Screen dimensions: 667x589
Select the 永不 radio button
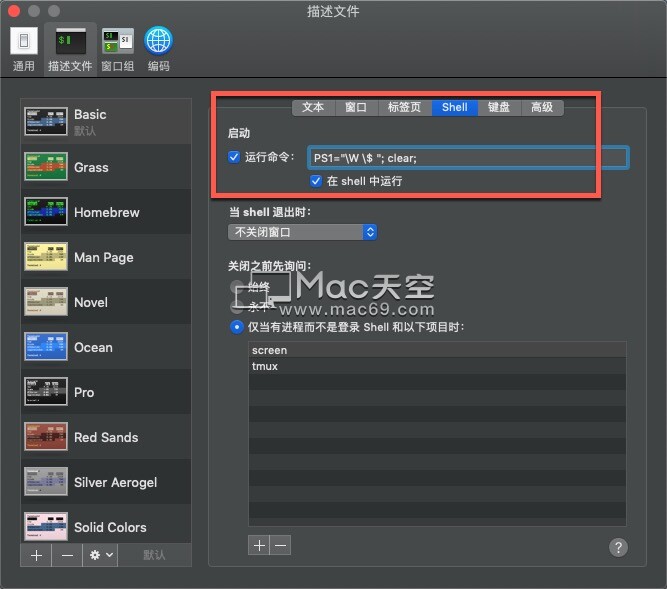236,307
